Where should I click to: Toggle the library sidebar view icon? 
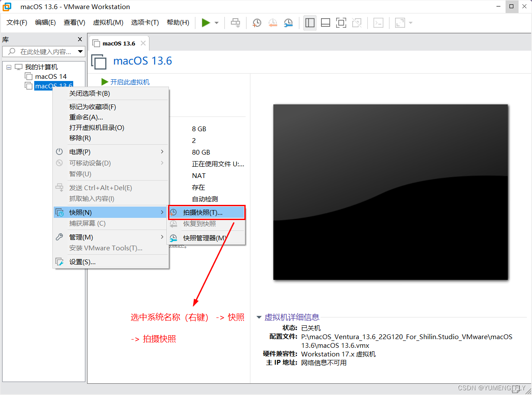coord(310,23)
